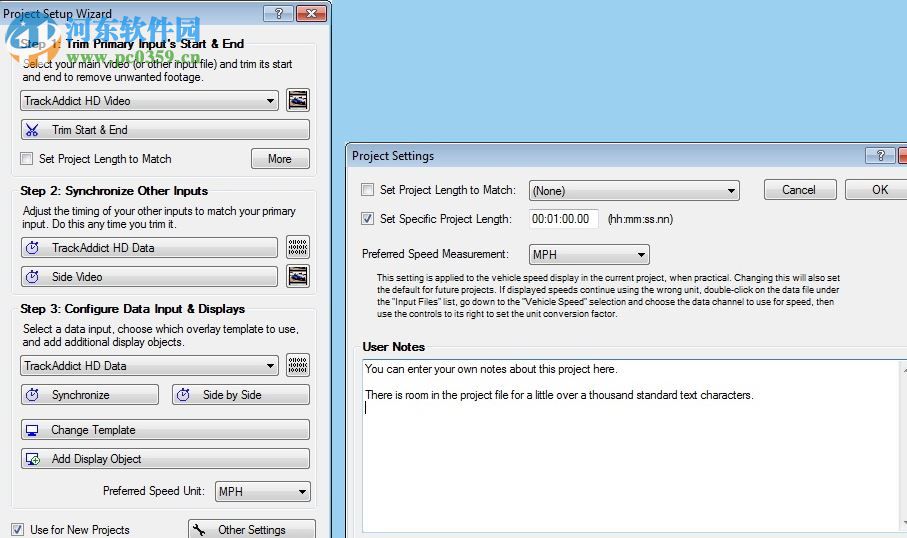Screen dimensions: 907x538
Task: Click the data grid icon beside TrackAddict HD Data button
Action: coord(298,247)
